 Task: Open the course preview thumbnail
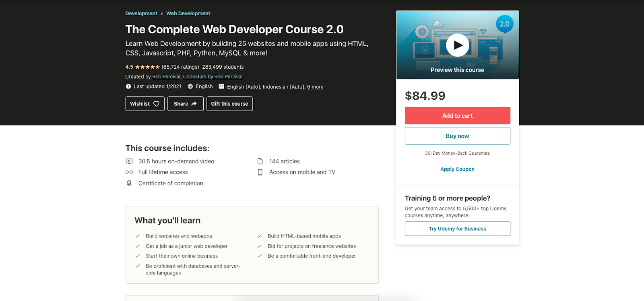coord(458,45)
